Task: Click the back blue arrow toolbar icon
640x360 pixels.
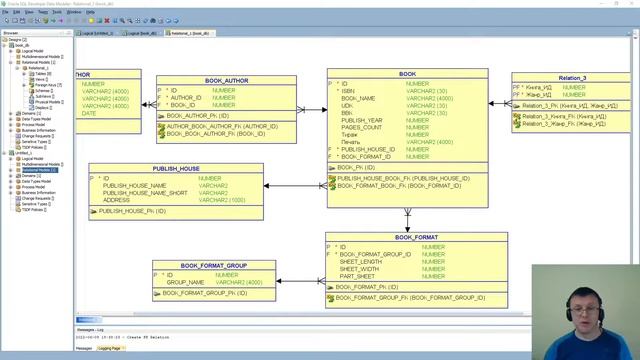Action: pyautogui.click(x=168, y=20)
